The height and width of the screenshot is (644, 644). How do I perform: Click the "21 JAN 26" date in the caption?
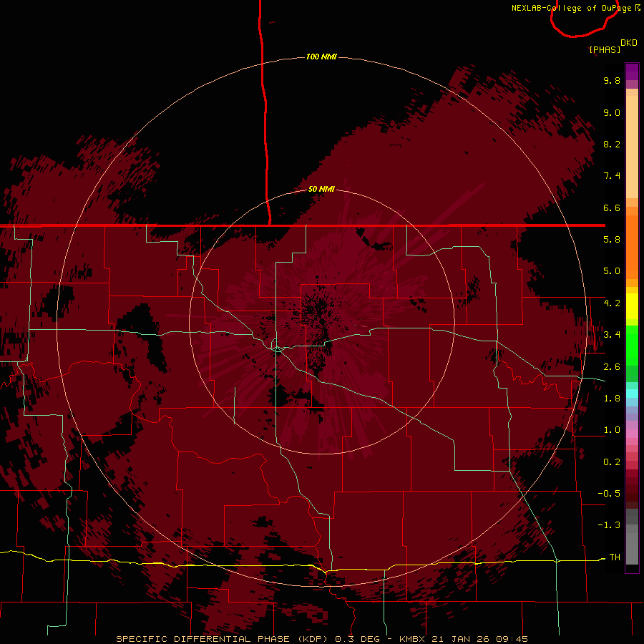[x=460, y=639]
